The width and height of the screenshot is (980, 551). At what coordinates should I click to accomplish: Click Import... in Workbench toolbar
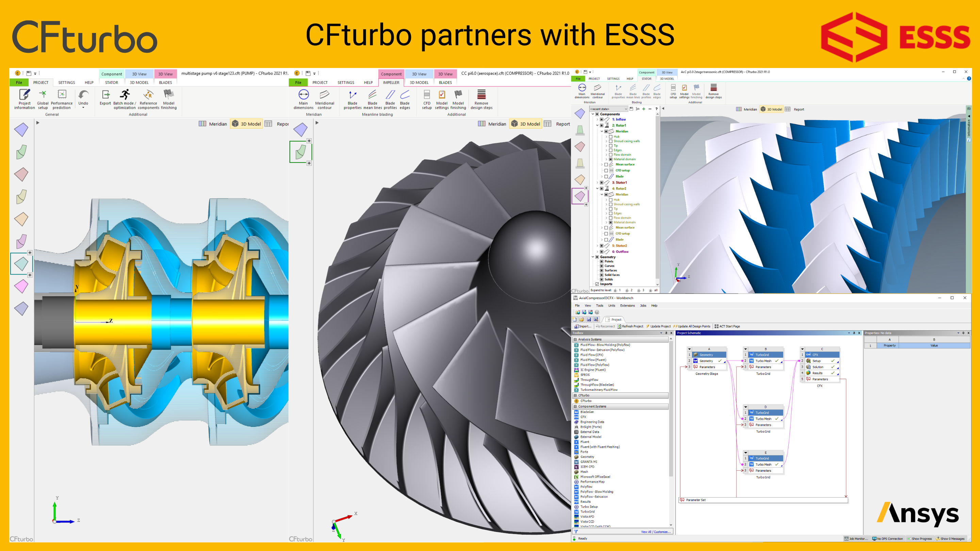583,326
